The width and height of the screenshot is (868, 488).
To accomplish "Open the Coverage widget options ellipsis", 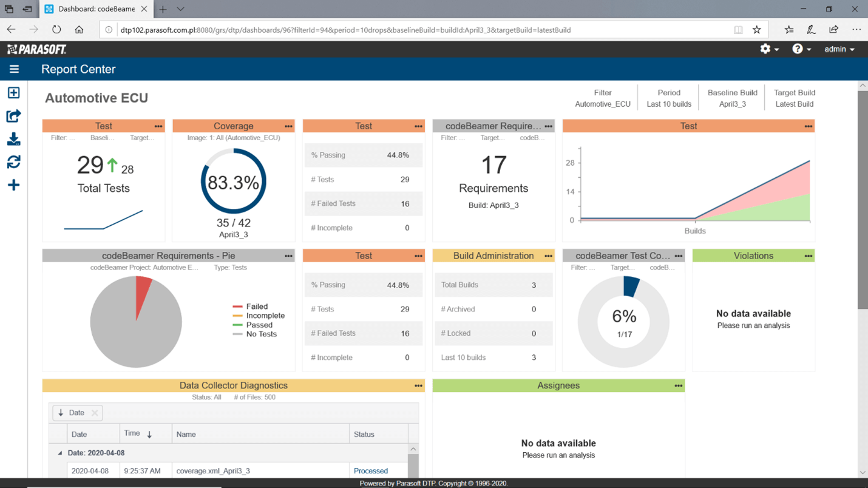I will pyautogui.click(x=288, y=126).
